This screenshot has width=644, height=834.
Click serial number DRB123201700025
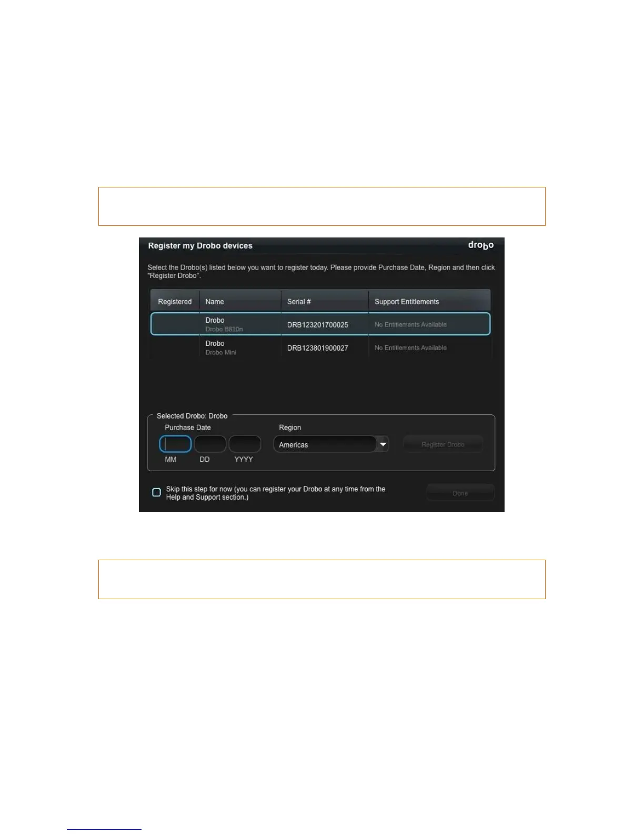(x=318, y=325)
